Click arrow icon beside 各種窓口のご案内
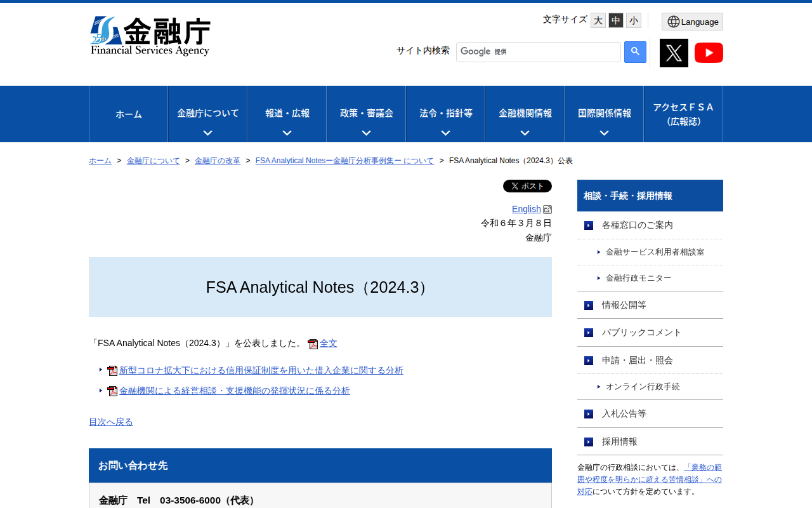Screen dimensions: 812x508 [x=589, y=225]
